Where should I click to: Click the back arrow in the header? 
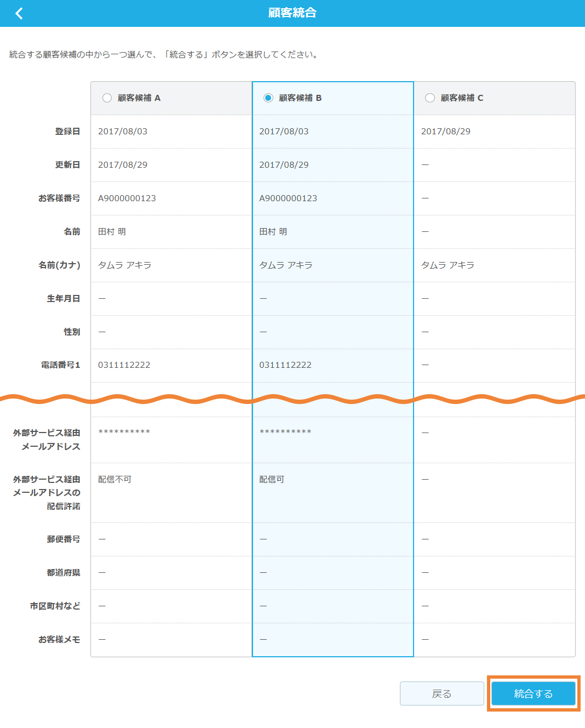(19, 13)
